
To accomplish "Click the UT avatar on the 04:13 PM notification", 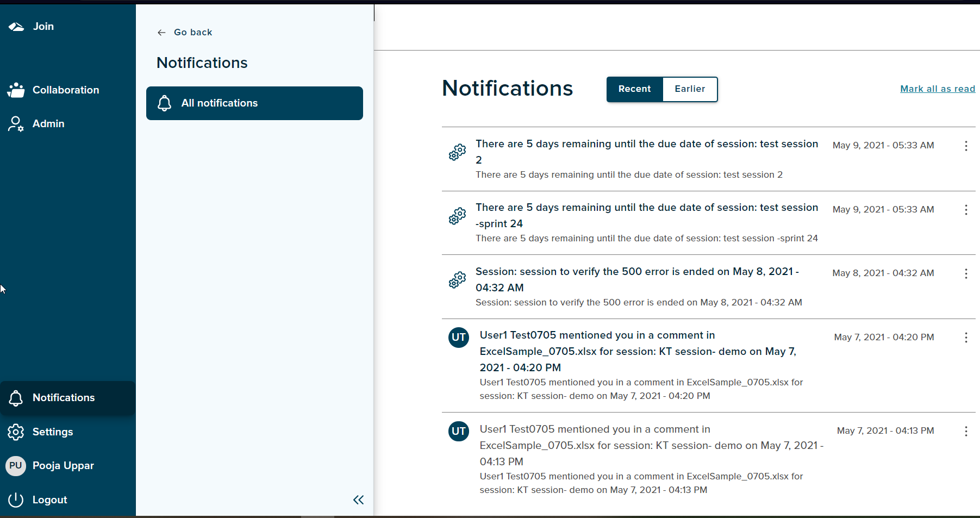I will click(x=458, y=431).
